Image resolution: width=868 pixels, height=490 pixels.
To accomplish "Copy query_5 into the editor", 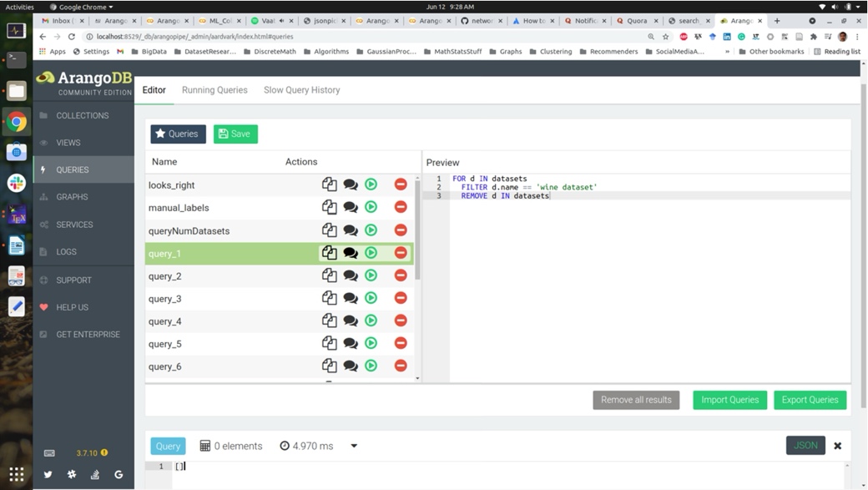I will (330, 343).
